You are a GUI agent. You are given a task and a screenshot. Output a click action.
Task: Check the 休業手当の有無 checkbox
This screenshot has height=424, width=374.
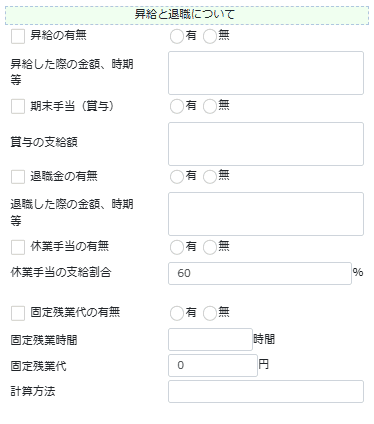(18, 248)
